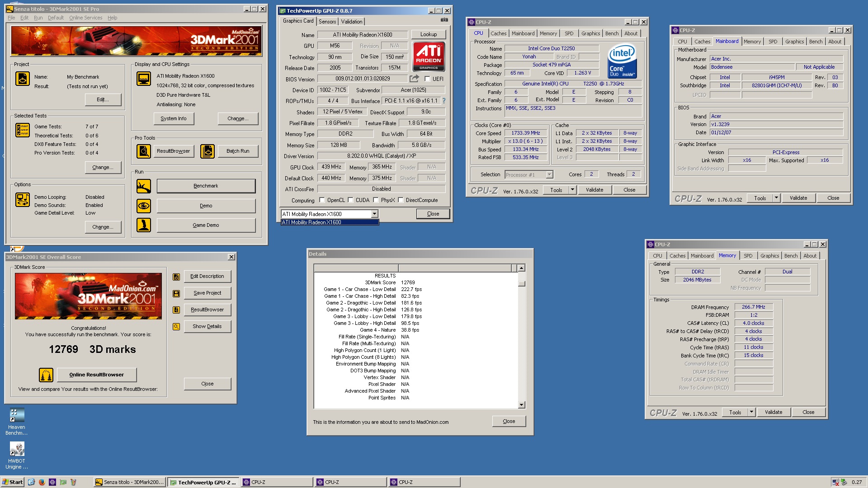Click the Bus Interface question mark icon
Screen dimensions: 868x488
tap(444, 101)
